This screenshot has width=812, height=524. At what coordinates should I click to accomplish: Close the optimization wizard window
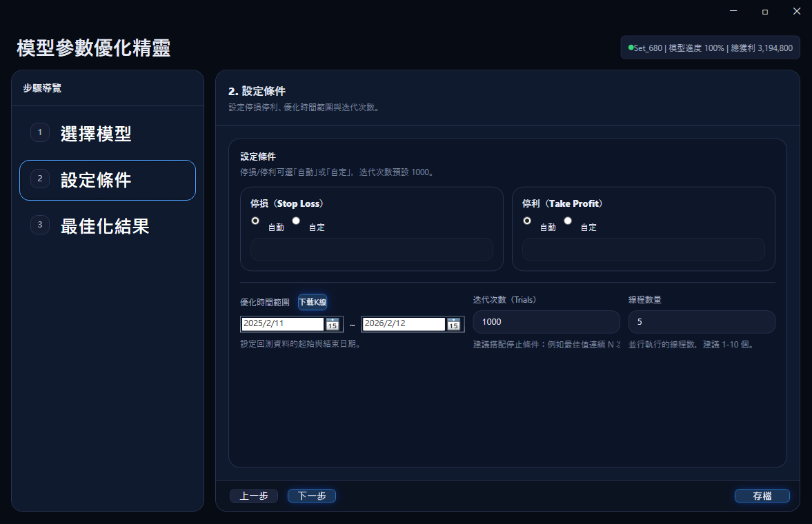[796, 12]
